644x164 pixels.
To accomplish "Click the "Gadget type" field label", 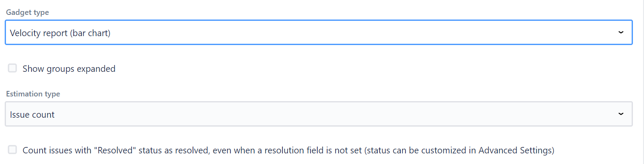I will (27, 12).
